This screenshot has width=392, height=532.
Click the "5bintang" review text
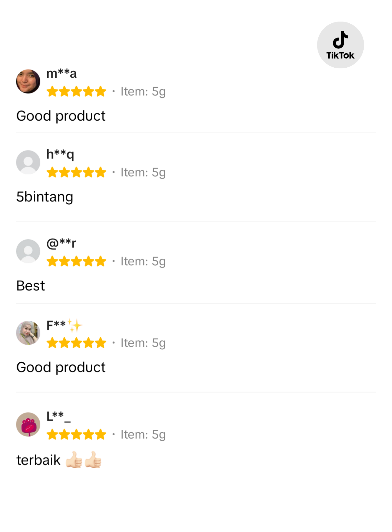(x=45, y=197)
